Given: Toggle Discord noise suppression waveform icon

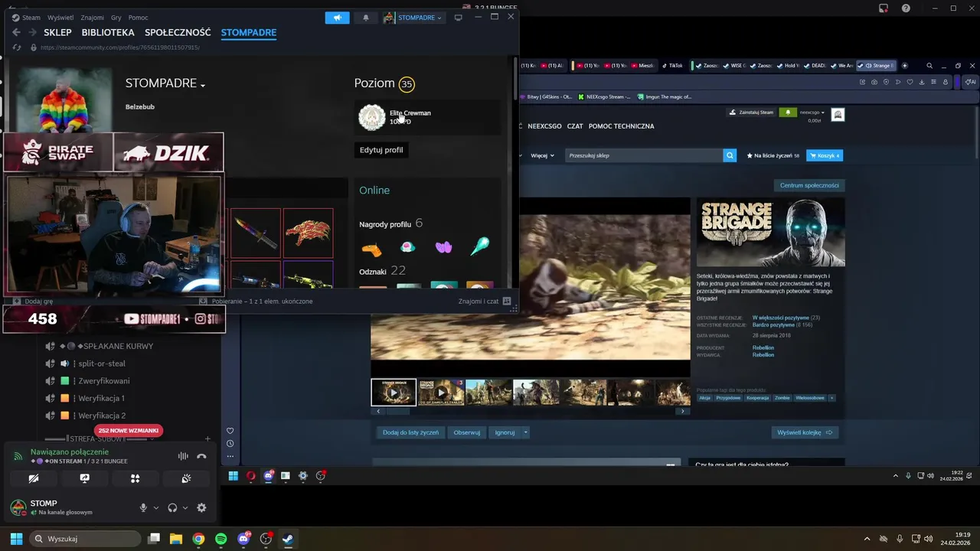Looking at the screenshot, I should [183, 456].
